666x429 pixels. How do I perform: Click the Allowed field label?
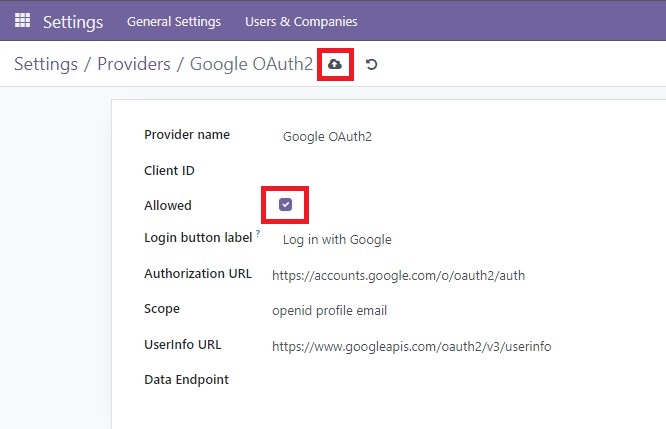pyautogui.click(x=168, y=205)
